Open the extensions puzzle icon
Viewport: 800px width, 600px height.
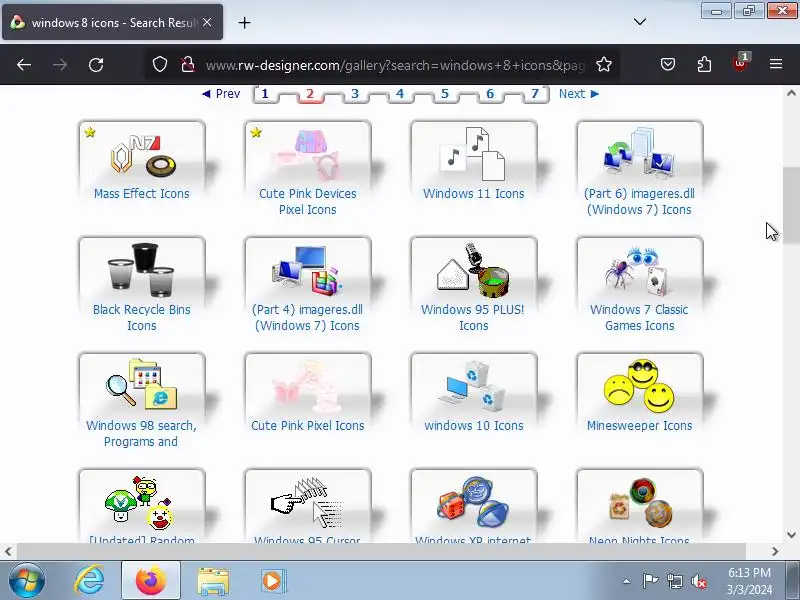[704, 64]
